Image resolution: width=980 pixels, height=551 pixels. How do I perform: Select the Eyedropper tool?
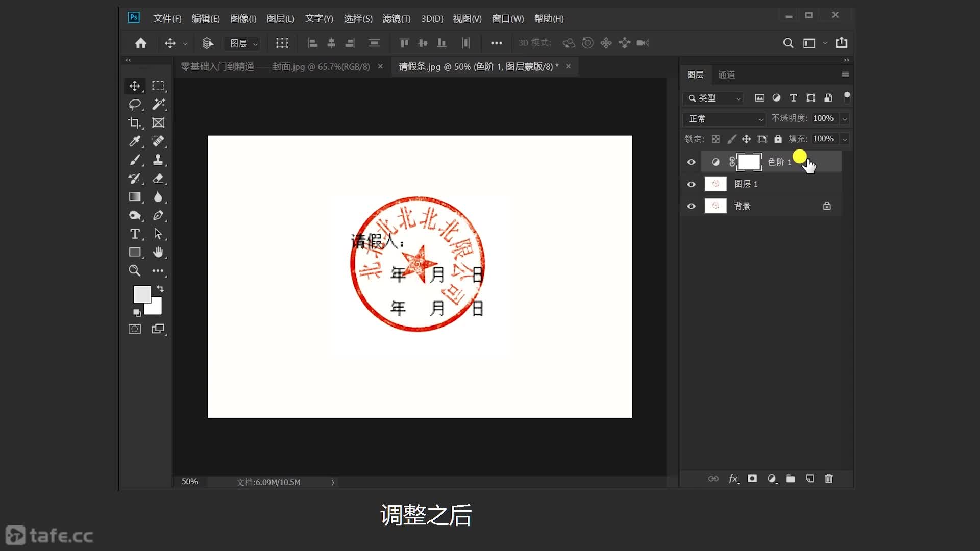coord(135,141)
